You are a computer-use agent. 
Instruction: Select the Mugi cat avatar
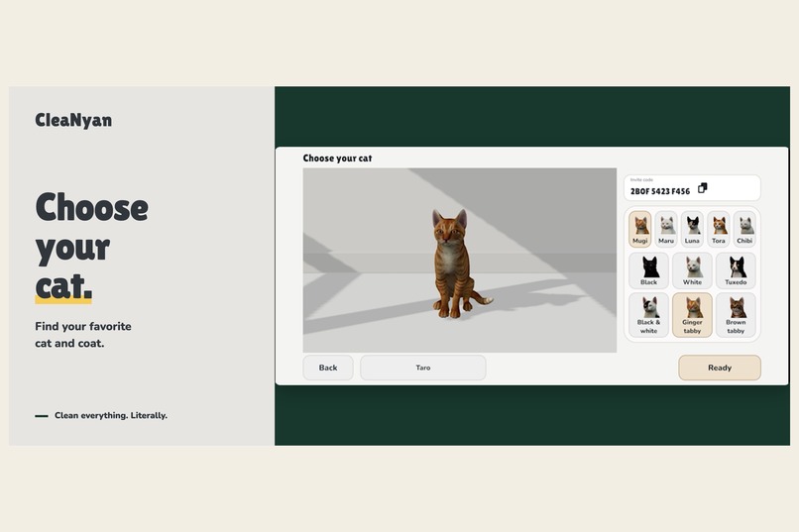[x=639, y=229]
